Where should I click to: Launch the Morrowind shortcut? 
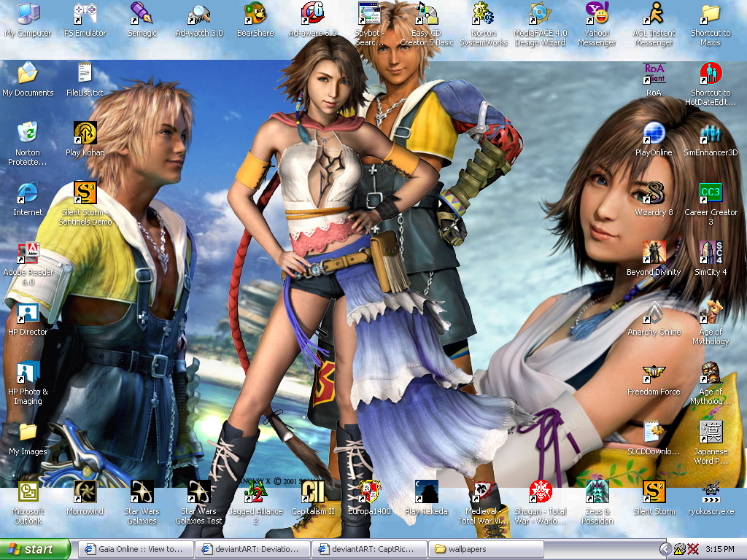pyautogui.click(x=85, y=498)
